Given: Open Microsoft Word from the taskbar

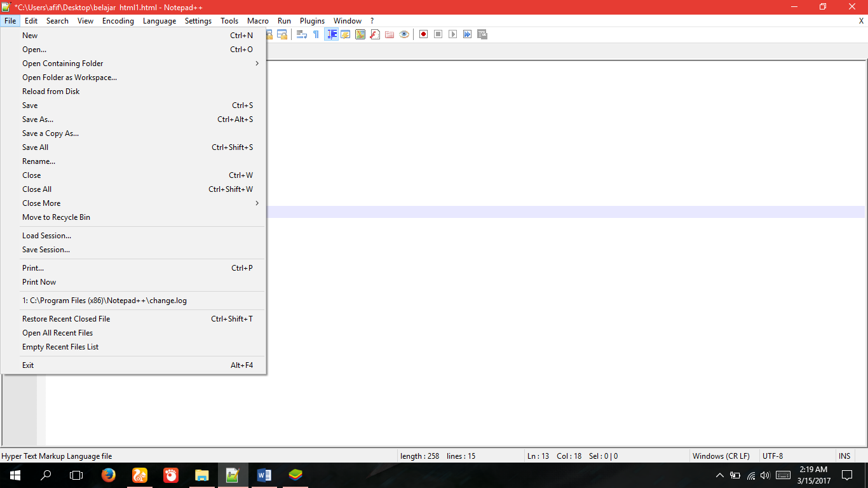Looking at the screenshot, I should click(x=264, y=475).
